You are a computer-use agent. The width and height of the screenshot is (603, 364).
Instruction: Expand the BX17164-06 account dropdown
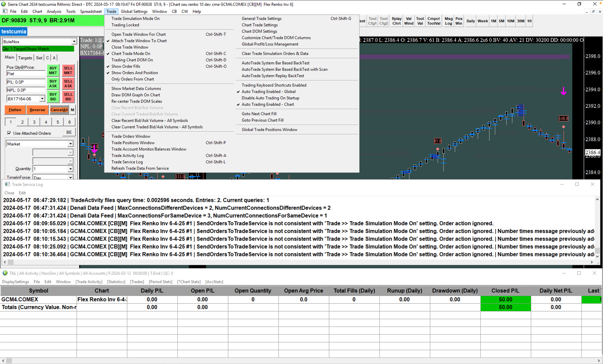pos(42,99)
